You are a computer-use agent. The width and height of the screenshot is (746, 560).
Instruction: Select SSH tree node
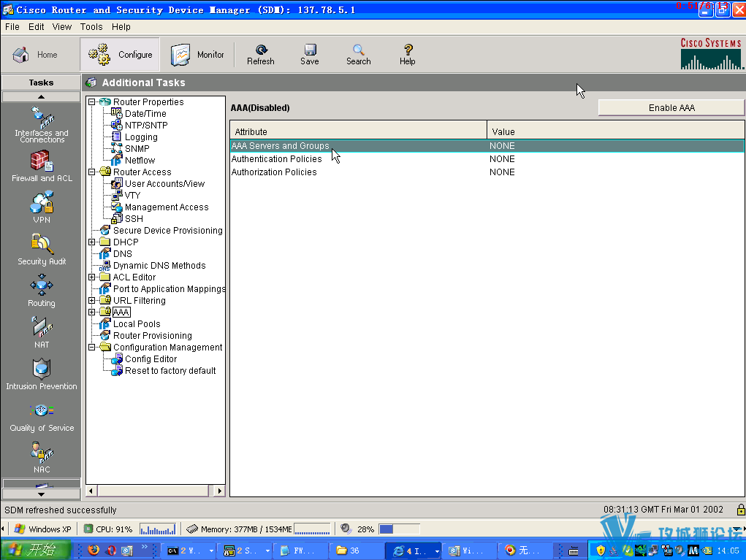[134, 219]
